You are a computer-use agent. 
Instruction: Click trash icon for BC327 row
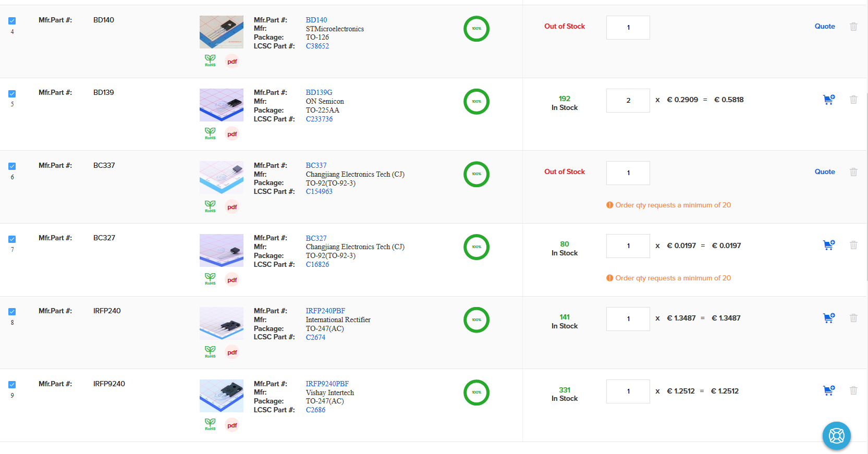click(853, 245)
